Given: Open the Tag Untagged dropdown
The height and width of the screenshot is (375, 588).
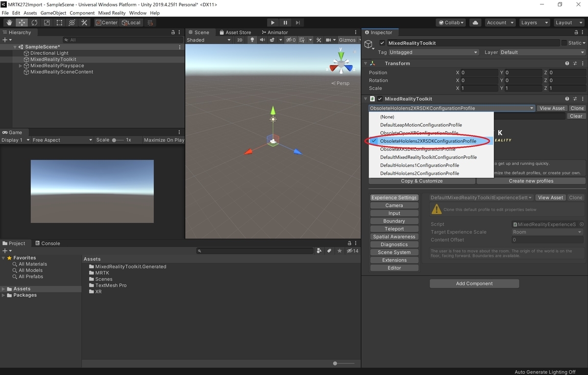Looking at the screenshot, I should pyautogui.click(x=434, y=52).
